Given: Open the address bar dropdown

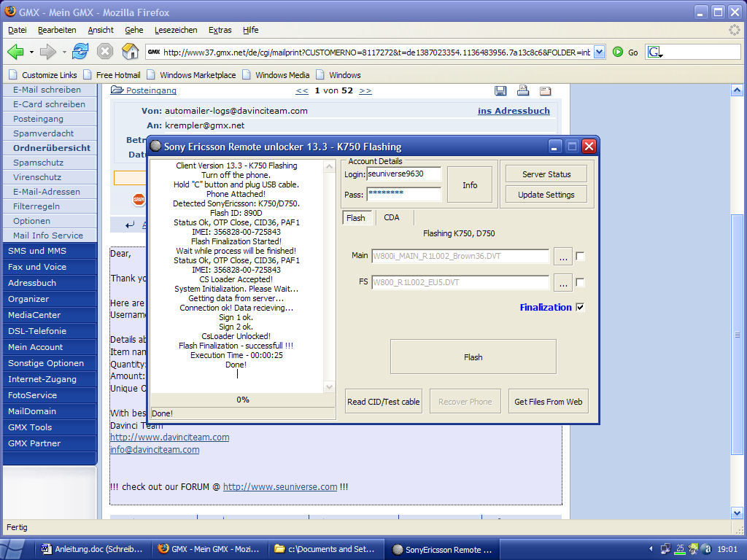Looking at the screenshot, I should tap(600, 52).
